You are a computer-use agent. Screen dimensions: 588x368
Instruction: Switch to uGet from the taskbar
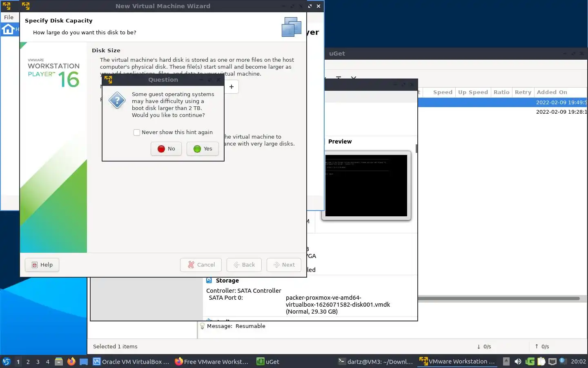(268, 361)
